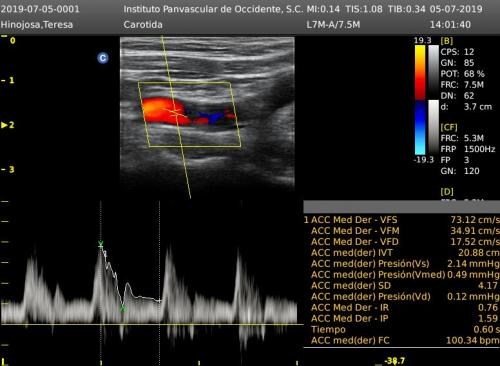Screen dimensions: 500x366
Task: Click the blue circled C icon
Action: 103,58
